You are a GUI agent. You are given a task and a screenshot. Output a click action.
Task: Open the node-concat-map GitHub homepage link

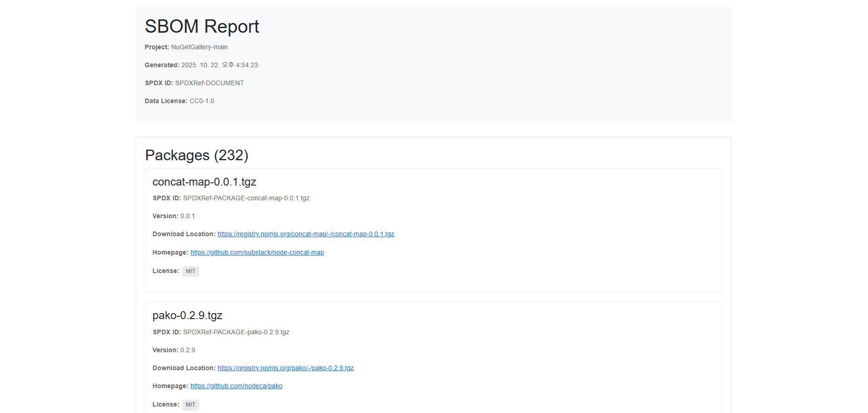click(257, 252)
